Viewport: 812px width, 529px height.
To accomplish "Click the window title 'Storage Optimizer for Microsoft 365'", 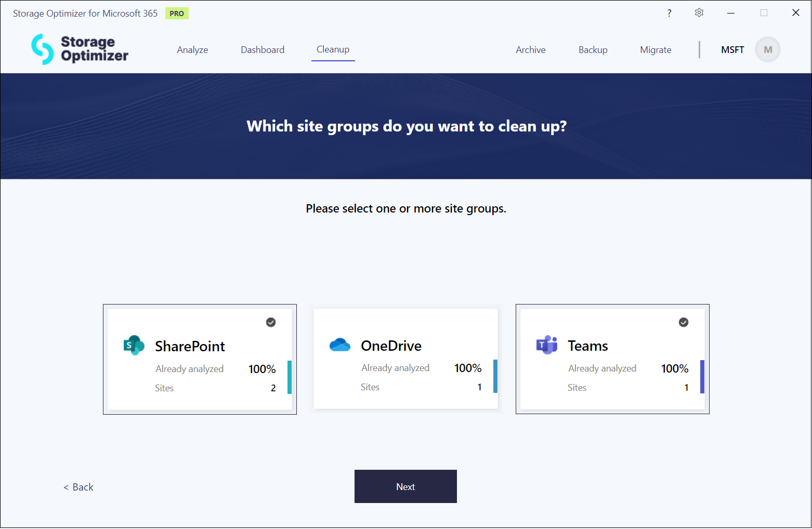I will [x=85, y=14].
